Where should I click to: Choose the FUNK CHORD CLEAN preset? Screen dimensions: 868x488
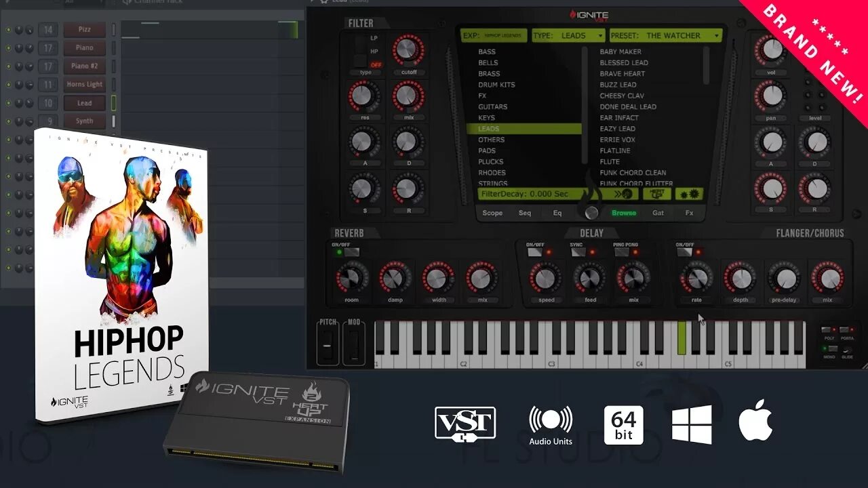coord(633,172)
